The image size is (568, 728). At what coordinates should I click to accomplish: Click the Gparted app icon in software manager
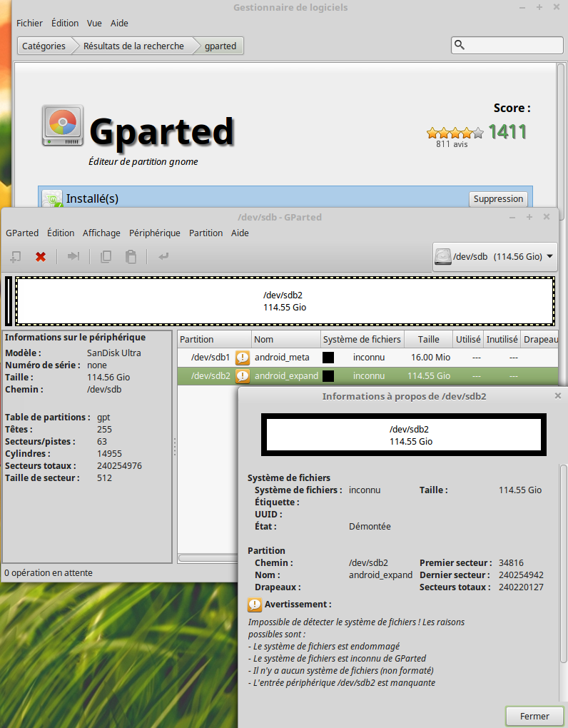click(63, 126)
